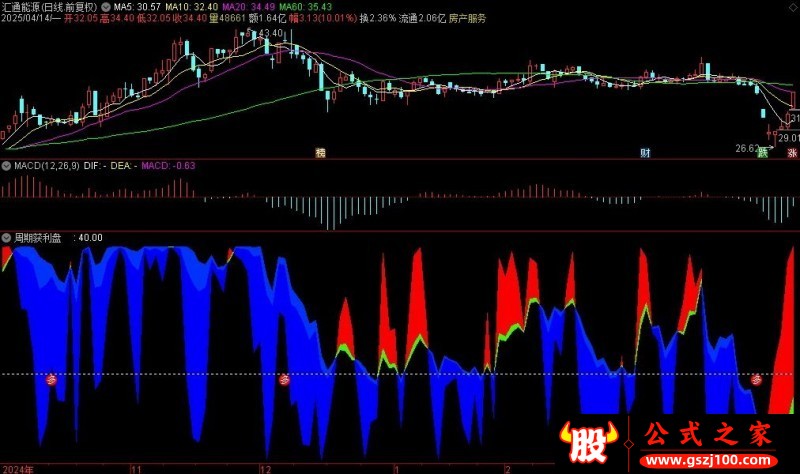Click the 开32.05 opening price value
The height and width of the screenshot is (474, 800).
pos(81,19)
